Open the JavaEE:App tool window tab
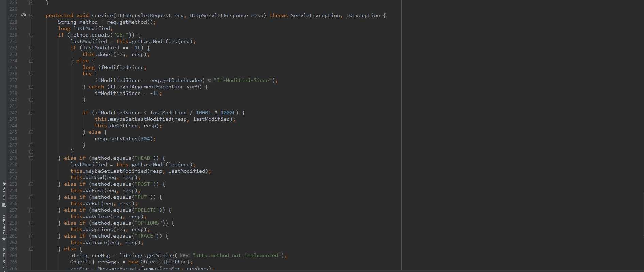Viewport: 644px width, 272px height. [4, 194]
